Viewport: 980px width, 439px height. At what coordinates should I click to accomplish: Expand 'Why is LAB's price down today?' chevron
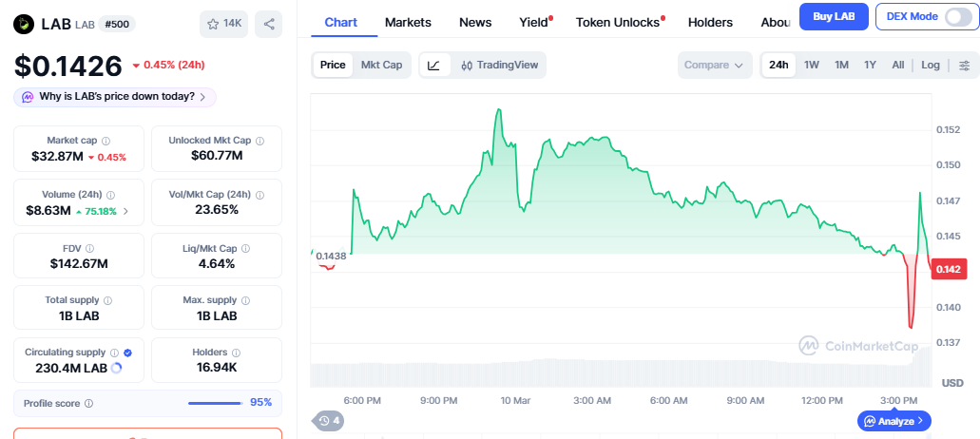202,97
